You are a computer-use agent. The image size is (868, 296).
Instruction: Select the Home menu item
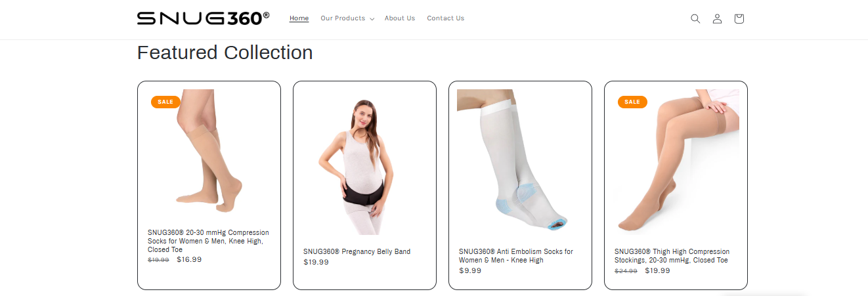tap(299, 18)
